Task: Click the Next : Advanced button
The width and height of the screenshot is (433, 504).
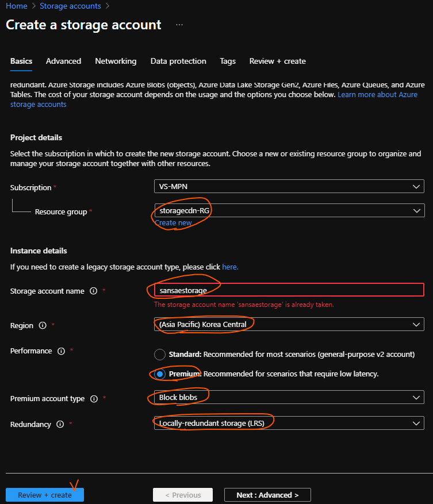Action: [267, 495]
